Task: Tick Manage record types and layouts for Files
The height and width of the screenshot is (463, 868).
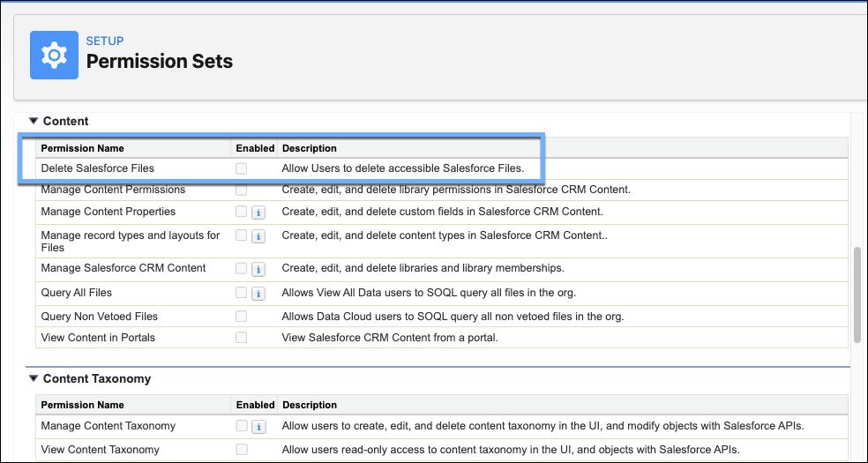Action: click(241, 235)
